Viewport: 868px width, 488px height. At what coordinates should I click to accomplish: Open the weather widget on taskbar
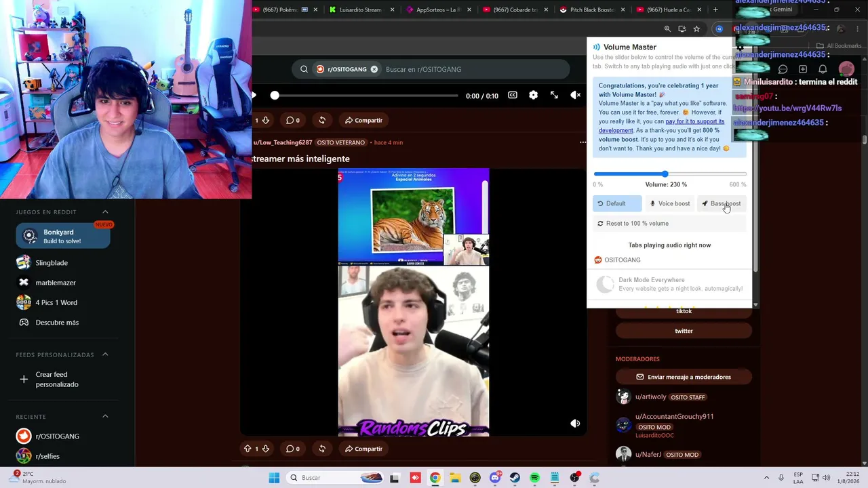37,478
